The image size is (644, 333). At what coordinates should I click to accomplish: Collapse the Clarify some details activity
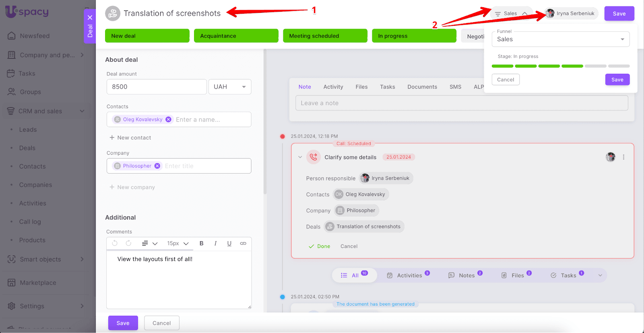[x=300, y=157]
